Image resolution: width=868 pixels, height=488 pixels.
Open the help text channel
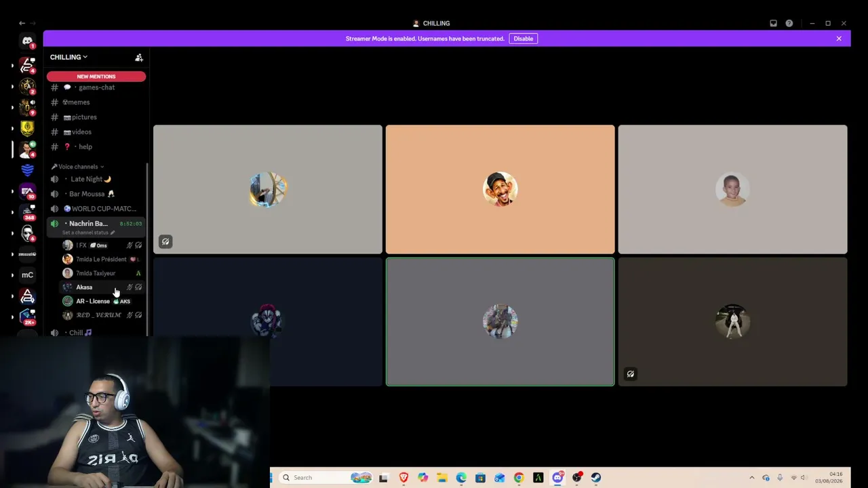point(96,147)
